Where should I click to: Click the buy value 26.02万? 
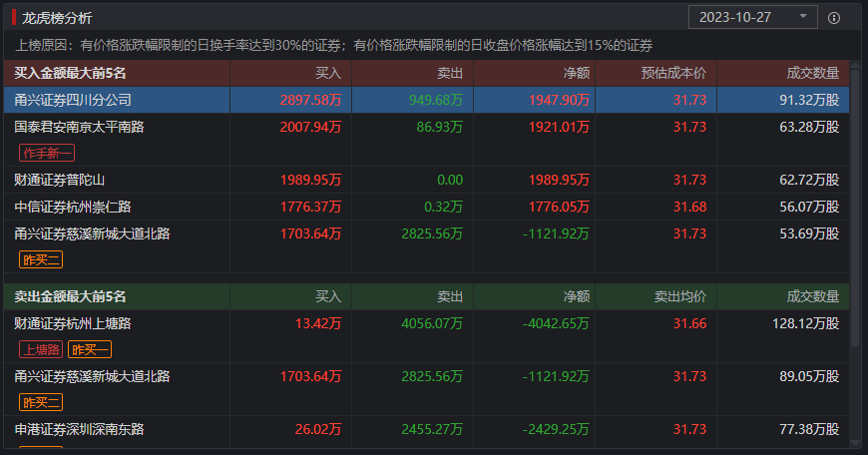[x=318, y=429]
